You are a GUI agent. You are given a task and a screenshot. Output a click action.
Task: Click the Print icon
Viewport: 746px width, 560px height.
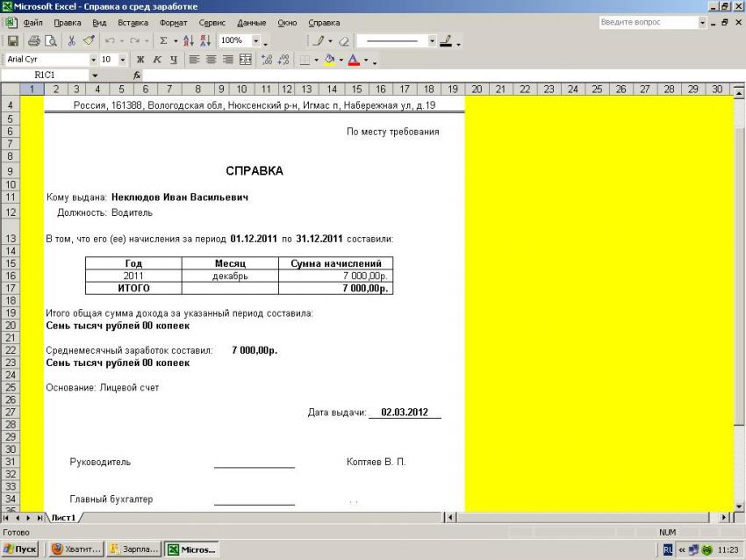(34, 41)
